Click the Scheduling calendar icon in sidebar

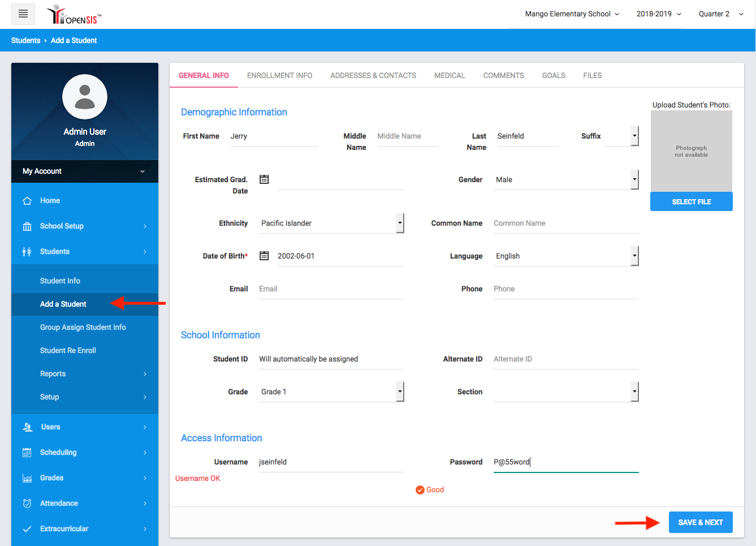pyautogui.click(x=27, y=453)
